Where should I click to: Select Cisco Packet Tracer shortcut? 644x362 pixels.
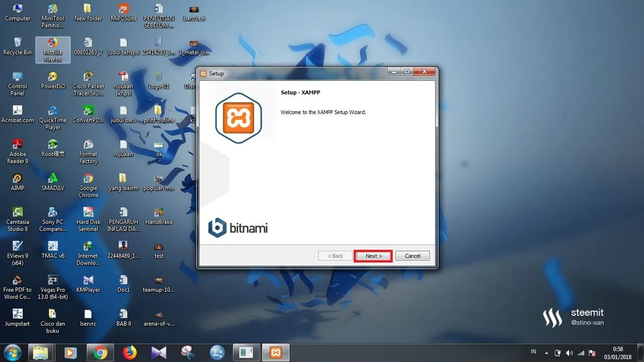click(88, 84)
